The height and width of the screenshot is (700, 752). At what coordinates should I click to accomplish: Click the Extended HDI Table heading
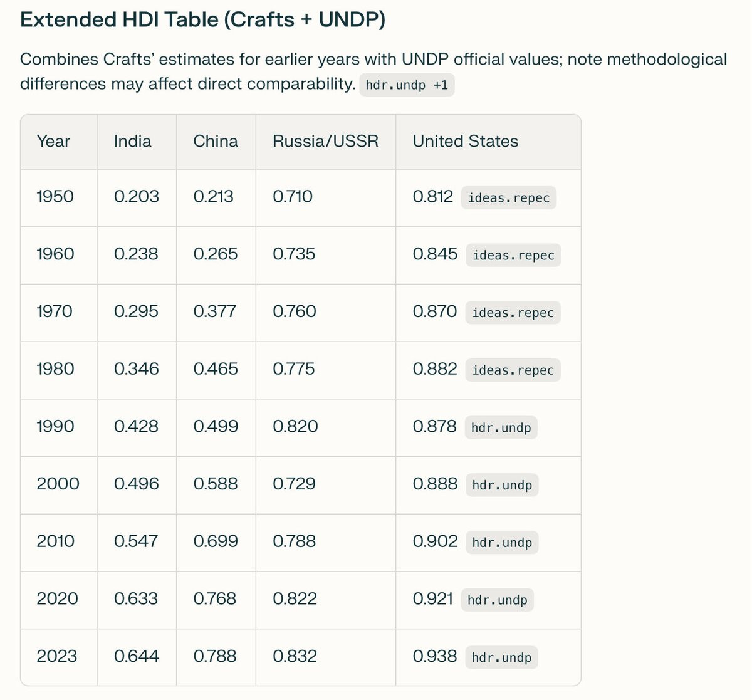click(202, 19)
